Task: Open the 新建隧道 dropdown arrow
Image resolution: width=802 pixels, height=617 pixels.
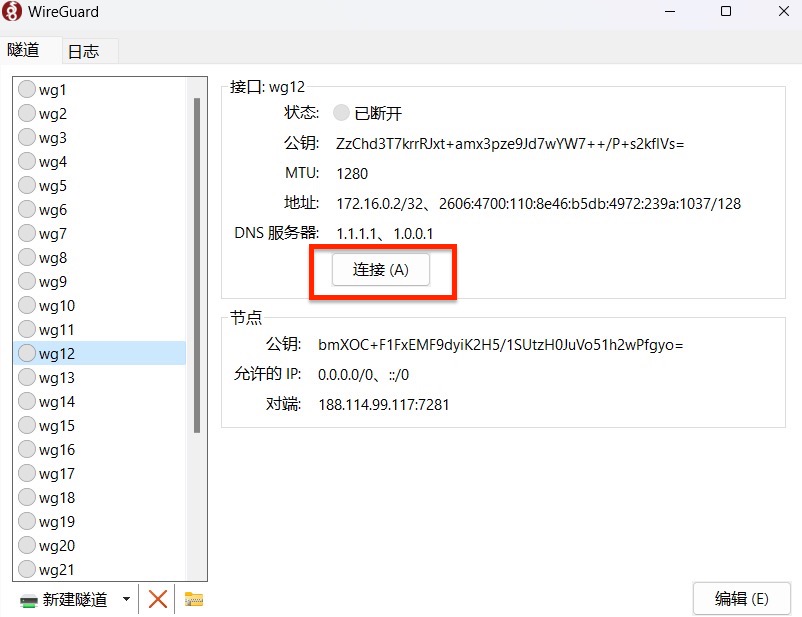Action: 126,600
